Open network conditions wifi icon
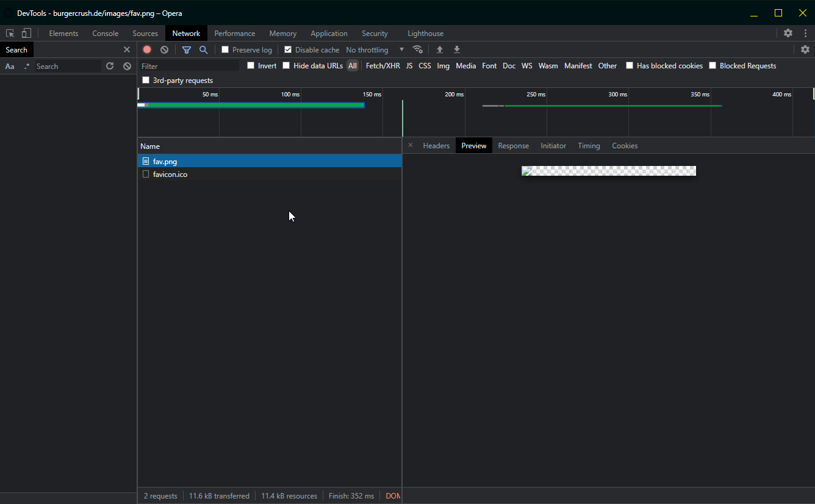This screenshot has width=815, height=504. click(x=418, y=50)
